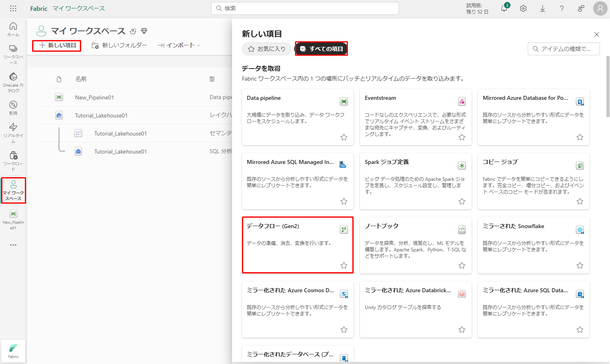Favorite the Data pipeline card star
This screenshot has width=610, height=364.
click(x=344, y=137)
